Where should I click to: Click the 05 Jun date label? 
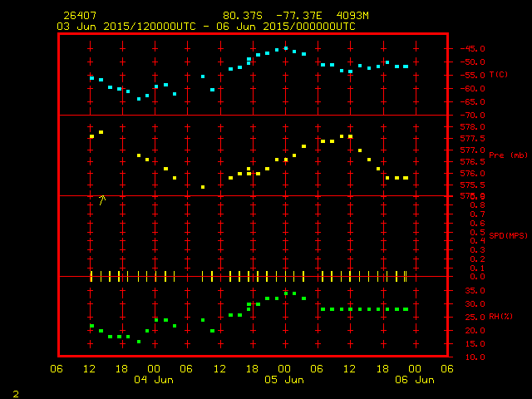pyautogui.click(x=284, y=380)
